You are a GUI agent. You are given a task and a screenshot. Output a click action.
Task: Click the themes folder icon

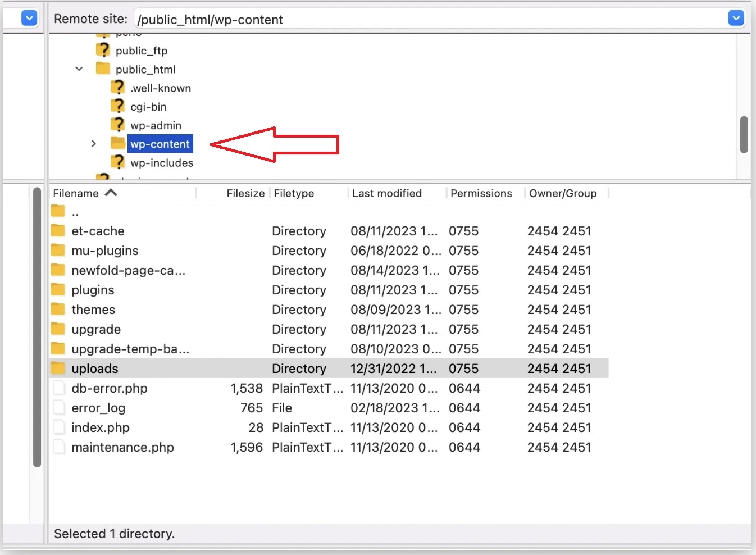[58, 309]
